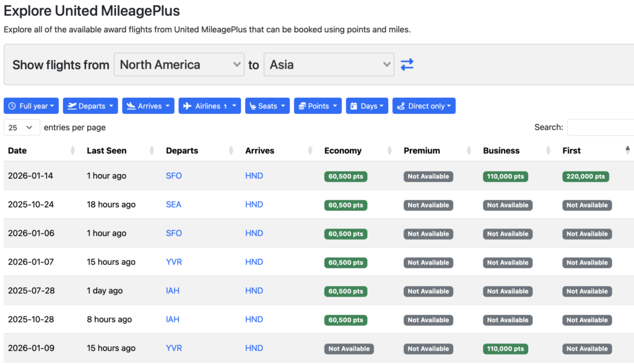This screenshot has height=364, width=634.
Task: Toggle sorting on the First column
Action: [571, 150]
